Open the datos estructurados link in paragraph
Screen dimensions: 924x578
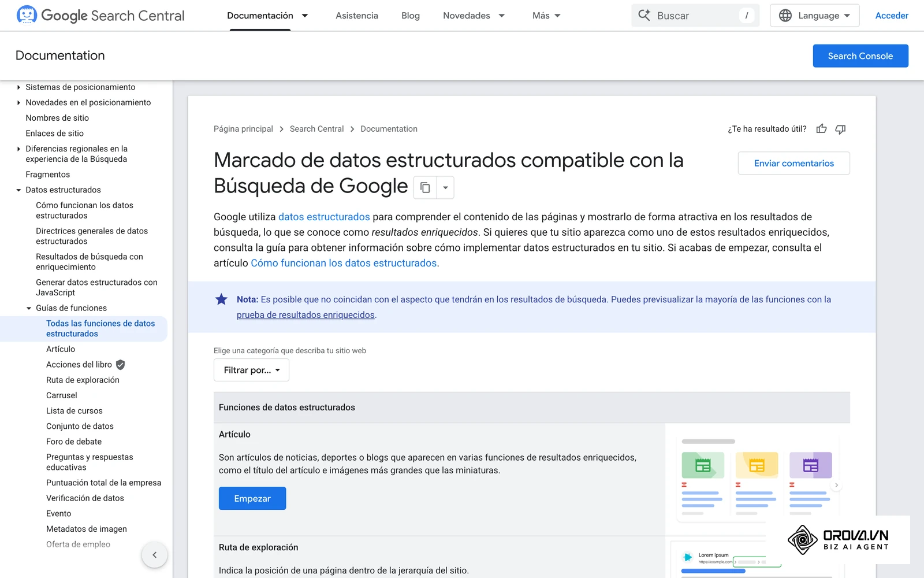[x=324, y=217]
